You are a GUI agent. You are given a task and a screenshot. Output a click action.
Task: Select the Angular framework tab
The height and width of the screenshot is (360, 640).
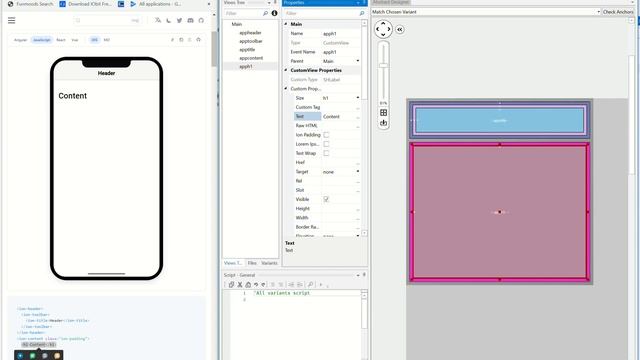pyautogui.click(x=20, y=40)
